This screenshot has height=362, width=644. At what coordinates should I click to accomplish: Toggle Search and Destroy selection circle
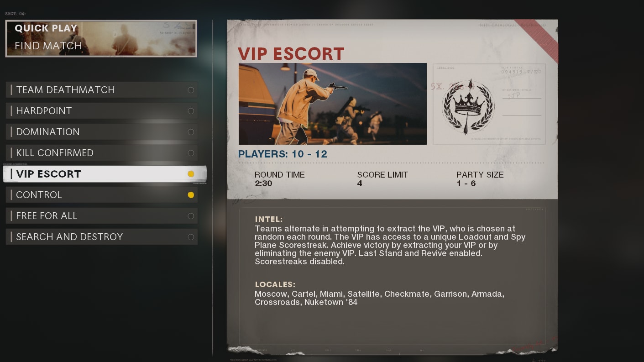[x=191, y=237]
